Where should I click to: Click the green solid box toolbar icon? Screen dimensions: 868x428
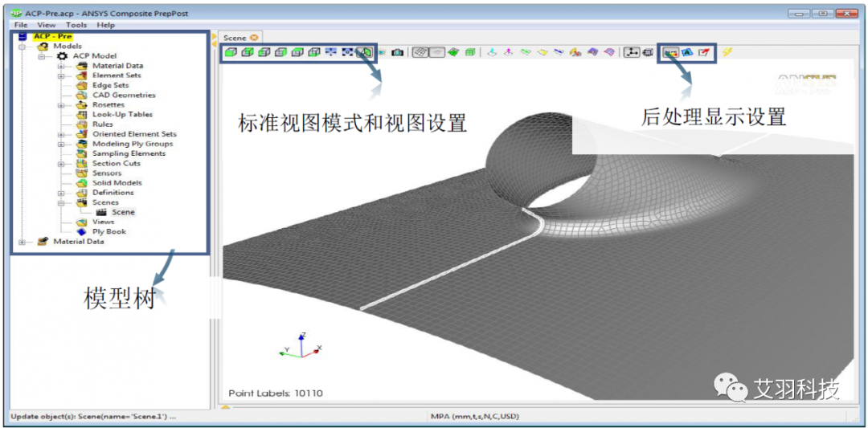tap(470, 52)
